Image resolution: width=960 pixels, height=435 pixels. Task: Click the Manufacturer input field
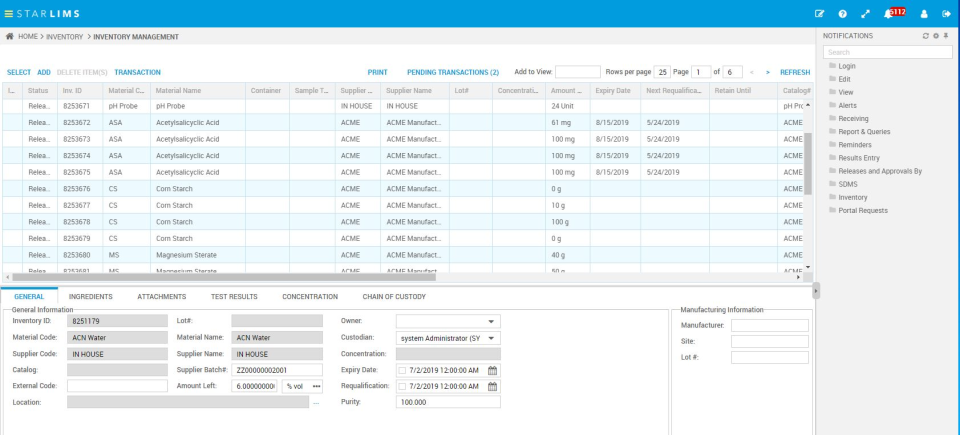(x=769, y=325)
